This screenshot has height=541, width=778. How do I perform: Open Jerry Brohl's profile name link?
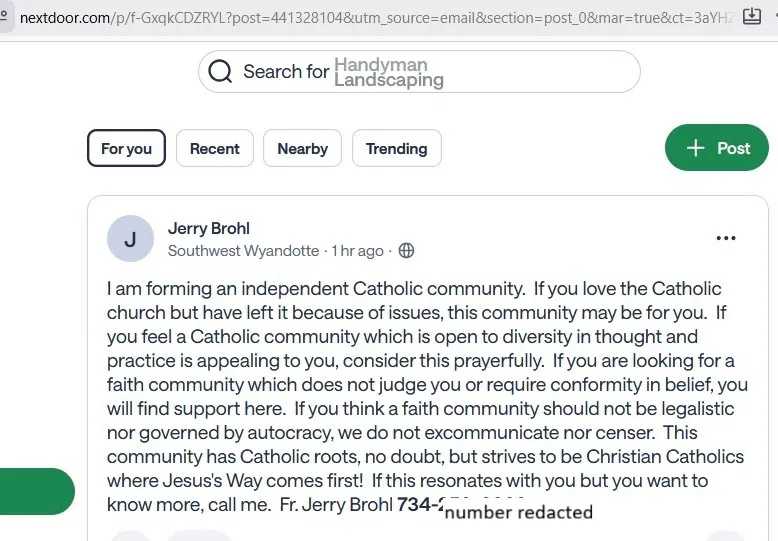pos(209,229)
